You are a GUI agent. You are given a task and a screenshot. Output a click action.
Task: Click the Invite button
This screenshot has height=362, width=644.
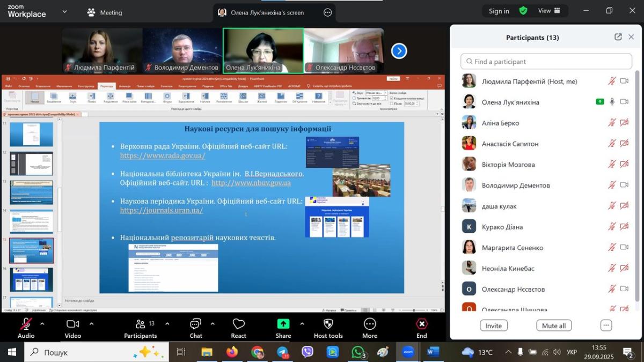coord(493,326)
